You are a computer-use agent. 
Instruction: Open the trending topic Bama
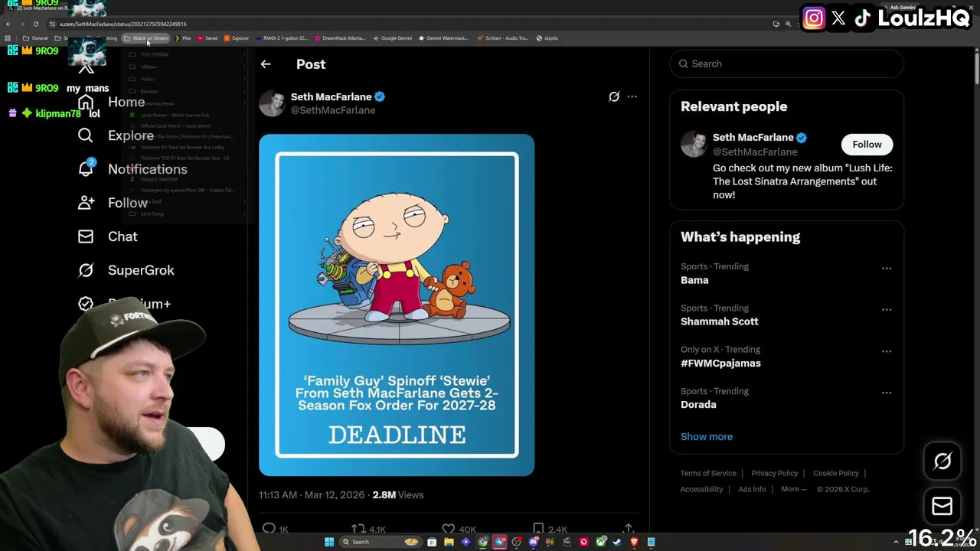click(694, 280)
